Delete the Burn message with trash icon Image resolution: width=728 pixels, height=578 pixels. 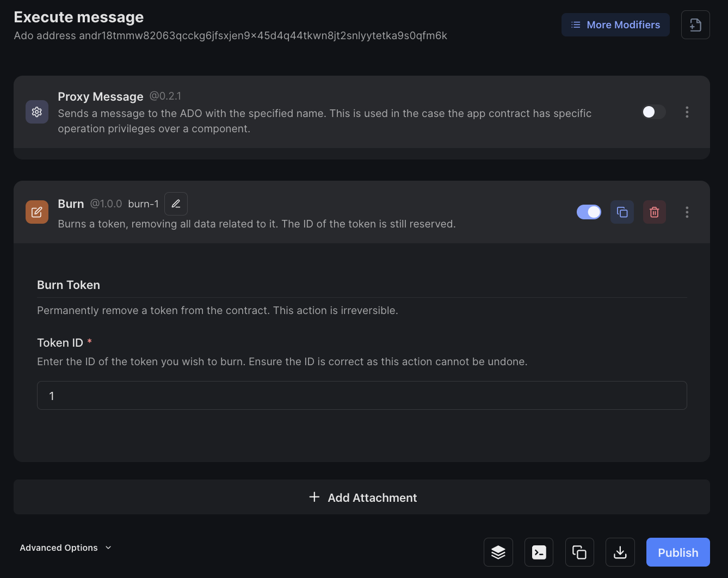point(654,212)
